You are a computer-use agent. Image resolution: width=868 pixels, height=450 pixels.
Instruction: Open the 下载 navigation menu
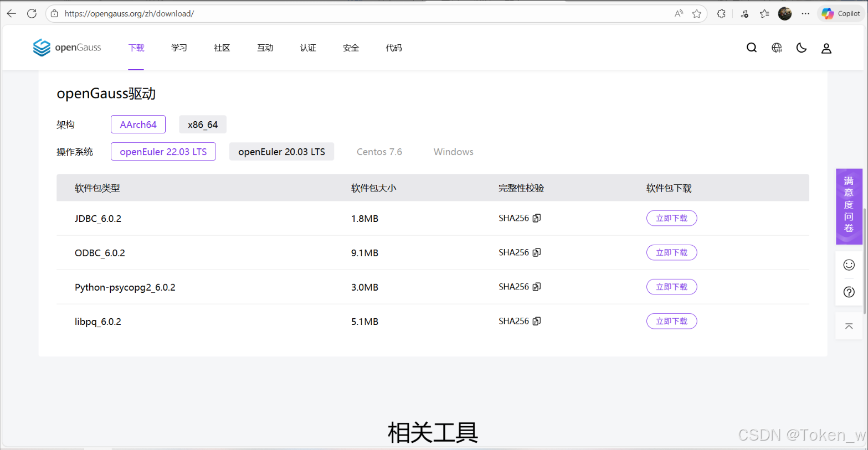[136, 48]
